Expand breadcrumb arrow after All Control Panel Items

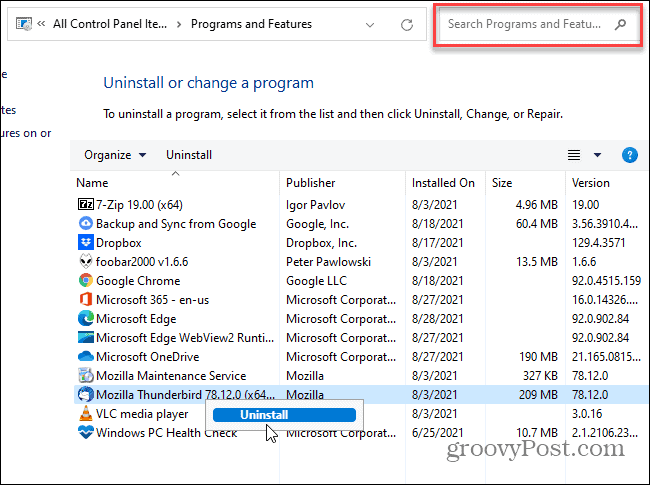(x=179, y=24)
